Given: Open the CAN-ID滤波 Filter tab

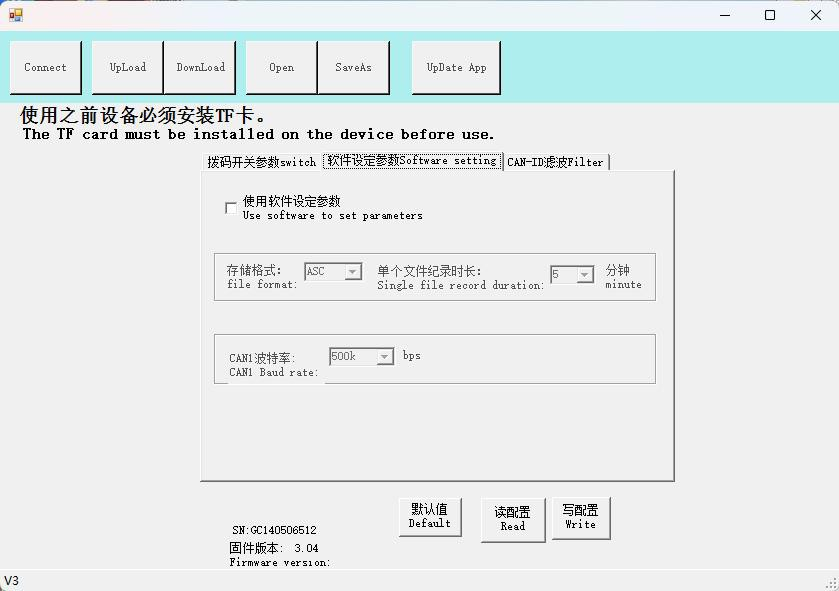Looking at the screenshot, I should coord(555,162).
